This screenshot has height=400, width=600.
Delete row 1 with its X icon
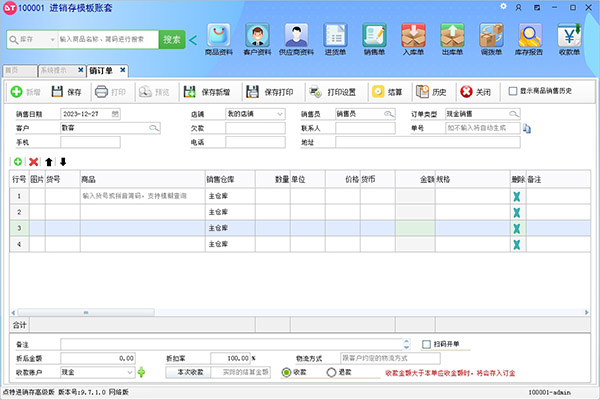(517, 196)
